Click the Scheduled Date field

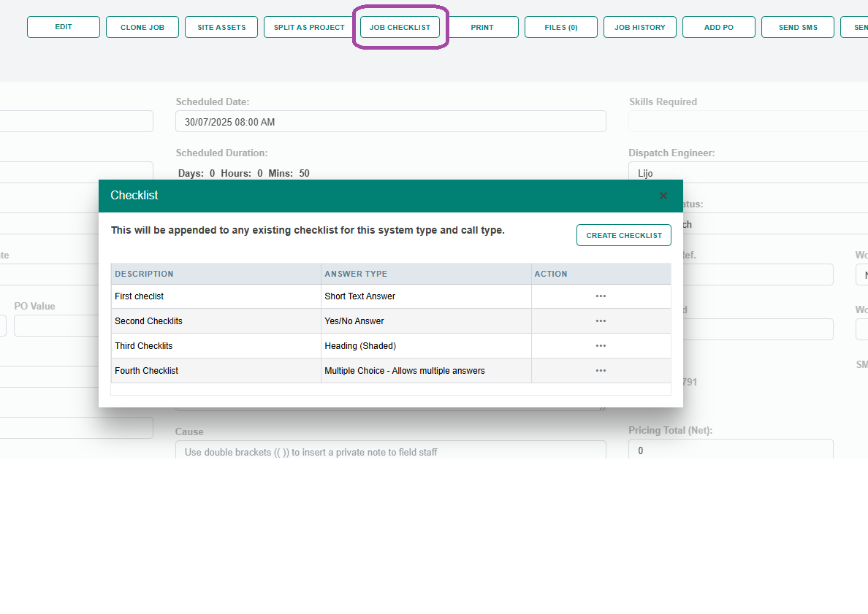point(391,122)
